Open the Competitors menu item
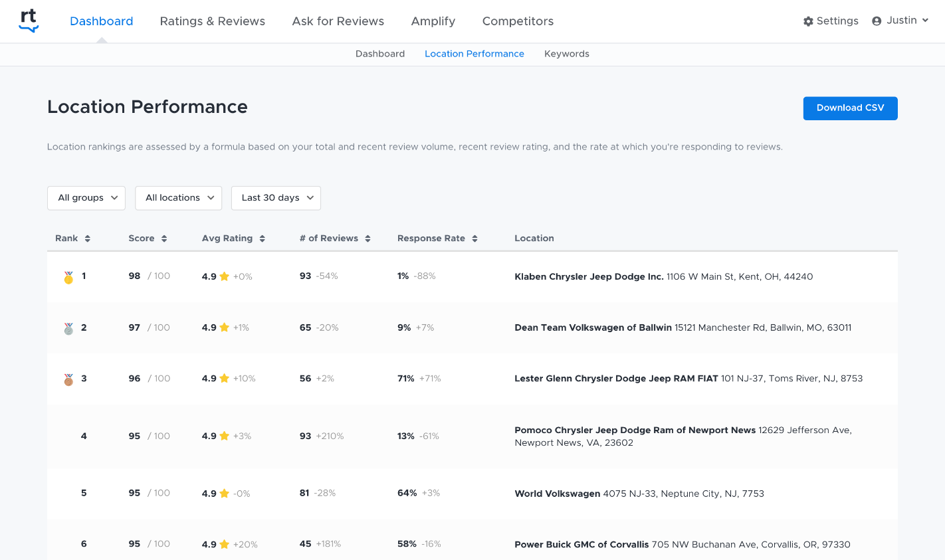This screenshot has height=560, width=945. click(x=518, y=21)
